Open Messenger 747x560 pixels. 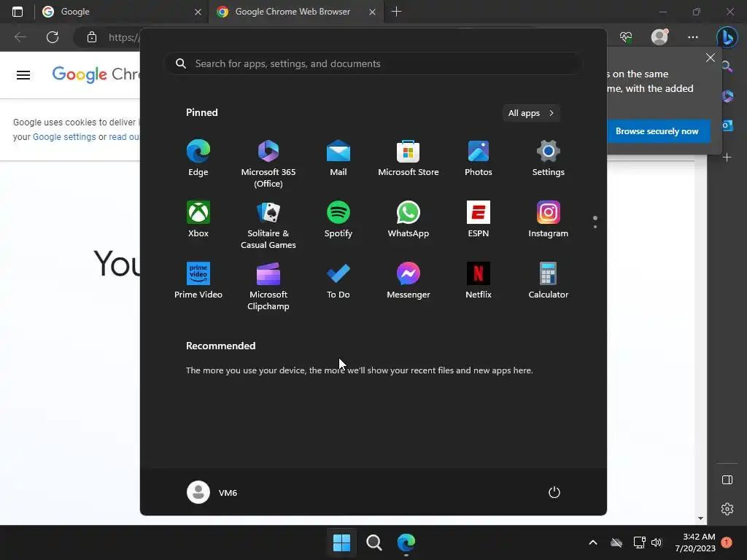(409, 281)
